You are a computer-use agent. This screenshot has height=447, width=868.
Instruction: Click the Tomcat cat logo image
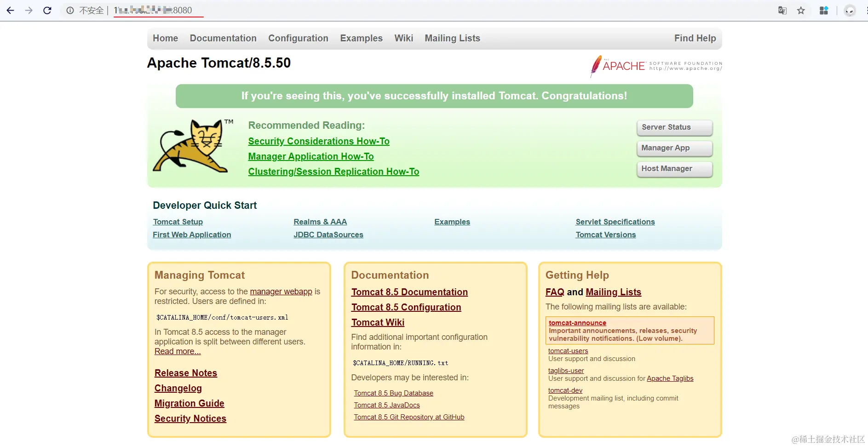coord(193,146)
